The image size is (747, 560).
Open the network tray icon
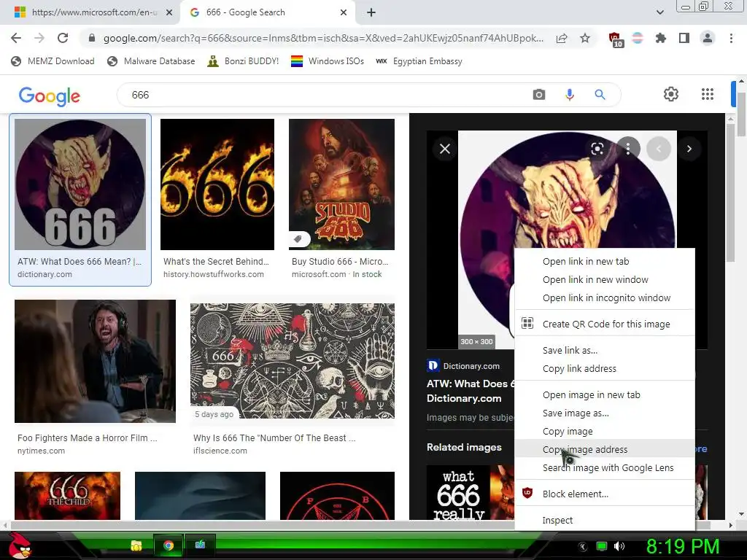tap(602, 546)
